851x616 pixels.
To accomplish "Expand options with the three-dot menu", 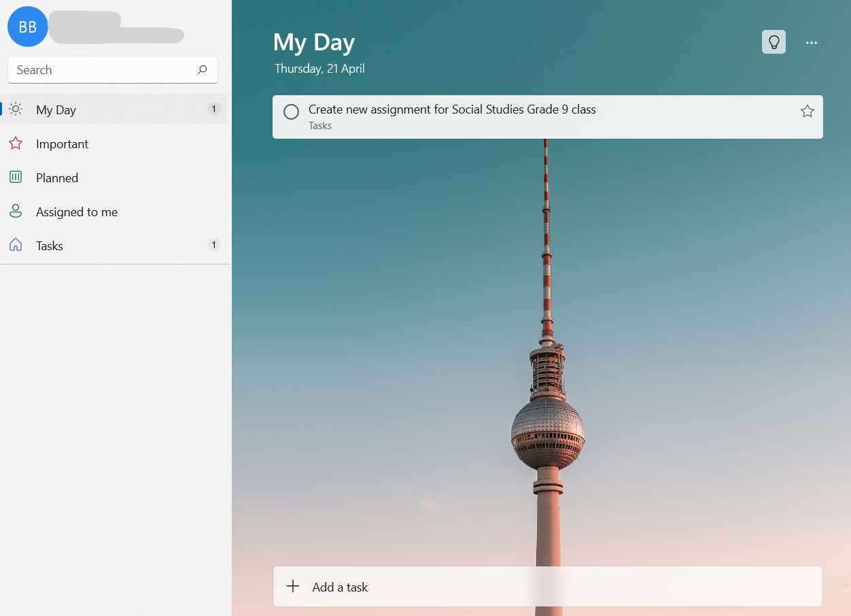I will [x=812, y=42].
